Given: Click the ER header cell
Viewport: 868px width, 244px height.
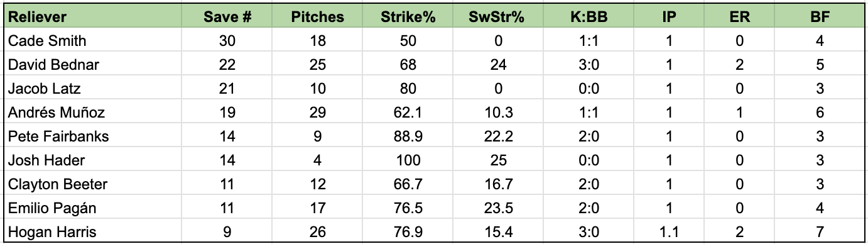Looking at the screenshot, I should point(740,17).
